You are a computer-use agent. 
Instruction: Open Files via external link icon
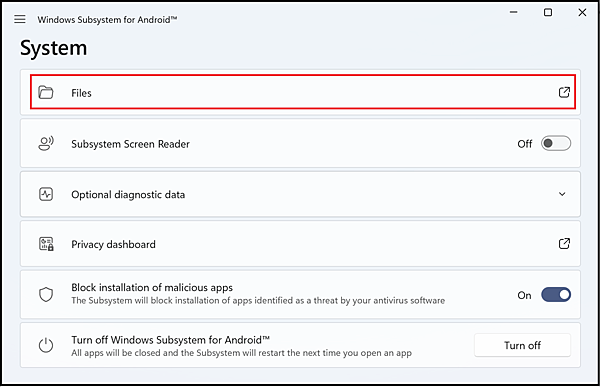click(564, 92)
